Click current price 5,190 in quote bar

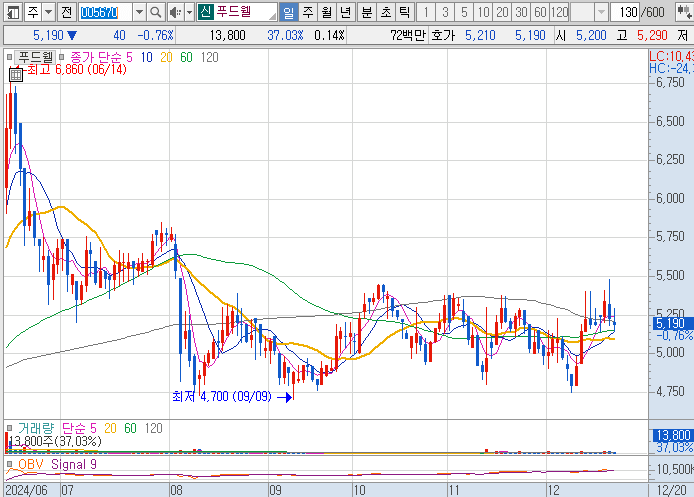point(50,35)
